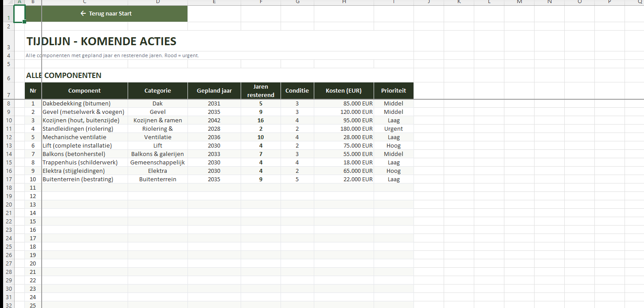Click the left arrow icon on the green banner
Viewport: 644px width, 308px height.
pyautogui.click(x=83, y=14)
